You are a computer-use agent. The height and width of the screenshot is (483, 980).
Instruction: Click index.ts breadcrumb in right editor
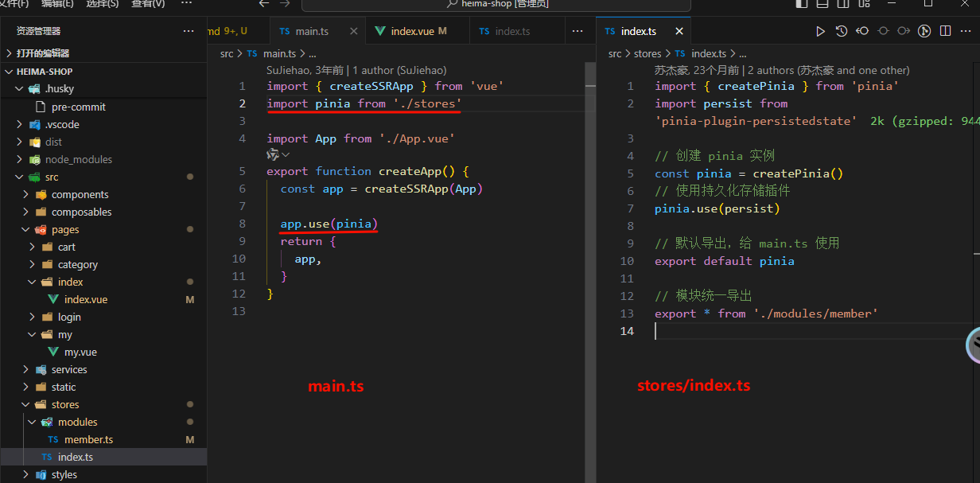(709, 53)
